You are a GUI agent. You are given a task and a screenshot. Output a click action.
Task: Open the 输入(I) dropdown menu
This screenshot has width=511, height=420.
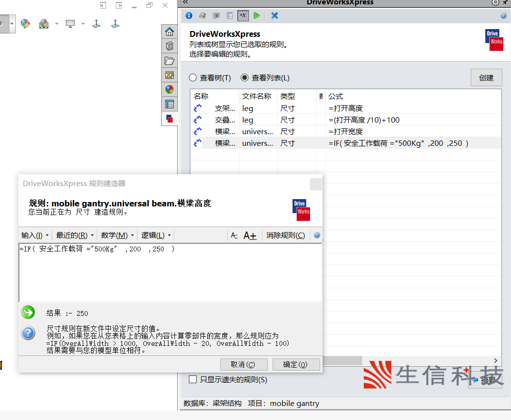(x=34, y=235)
